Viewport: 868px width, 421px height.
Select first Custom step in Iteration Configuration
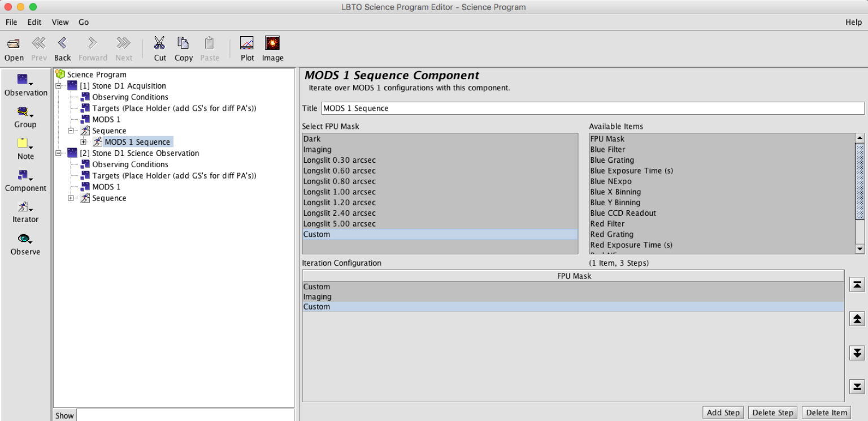point(573,287)
